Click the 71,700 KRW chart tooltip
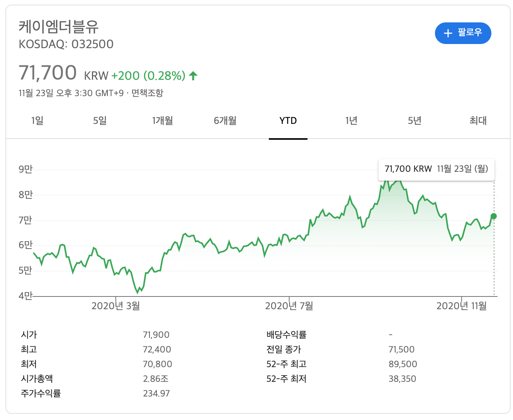The width and height of the screenshot is (513, 420). point(437,169)
